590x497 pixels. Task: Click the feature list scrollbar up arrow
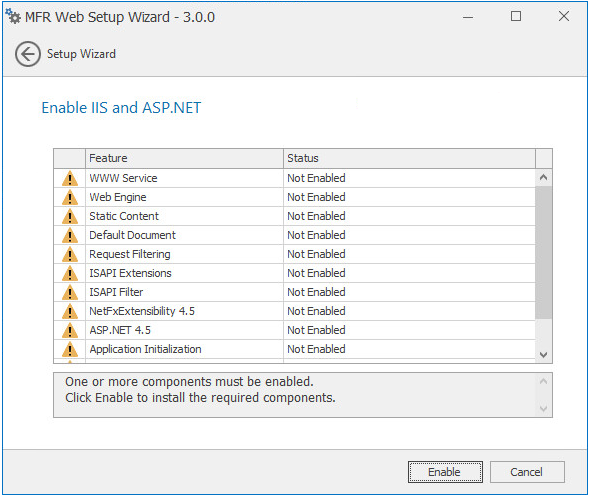coord(543,177)
